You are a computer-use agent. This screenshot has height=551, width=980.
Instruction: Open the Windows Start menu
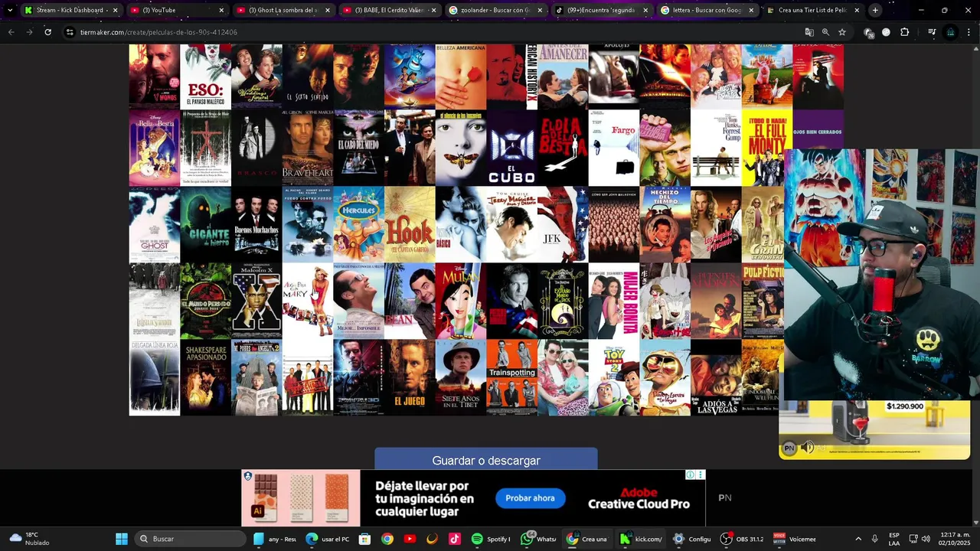122,539
